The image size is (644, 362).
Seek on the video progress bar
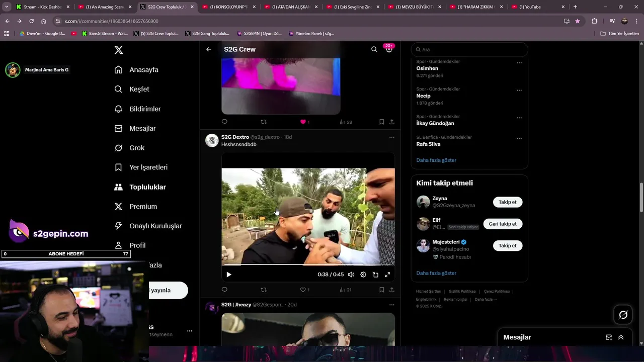[308, 264]
